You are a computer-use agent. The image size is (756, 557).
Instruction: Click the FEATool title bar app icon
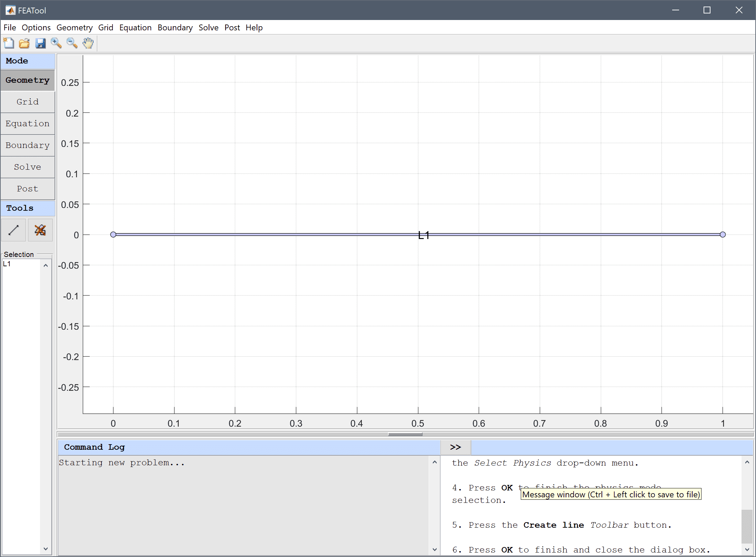[10, 10]
